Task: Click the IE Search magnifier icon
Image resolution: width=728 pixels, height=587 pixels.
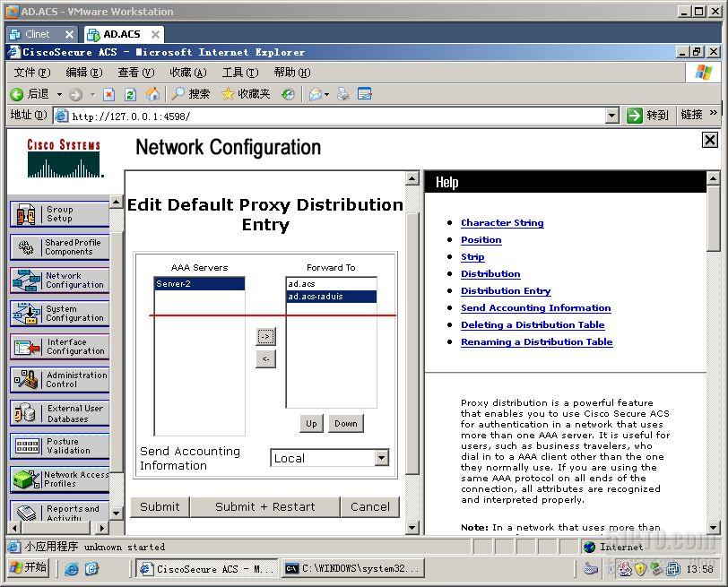Action: pyautogui.click(x=190, y=94)
